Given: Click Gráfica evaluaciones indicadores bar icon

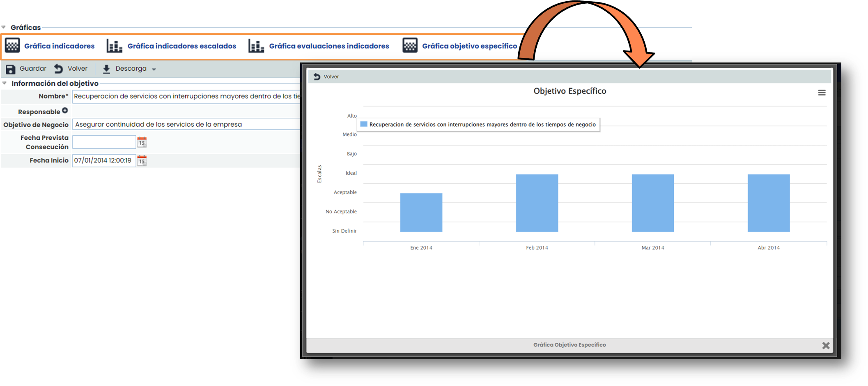Looking at the screenshot, I should [256, 46].
